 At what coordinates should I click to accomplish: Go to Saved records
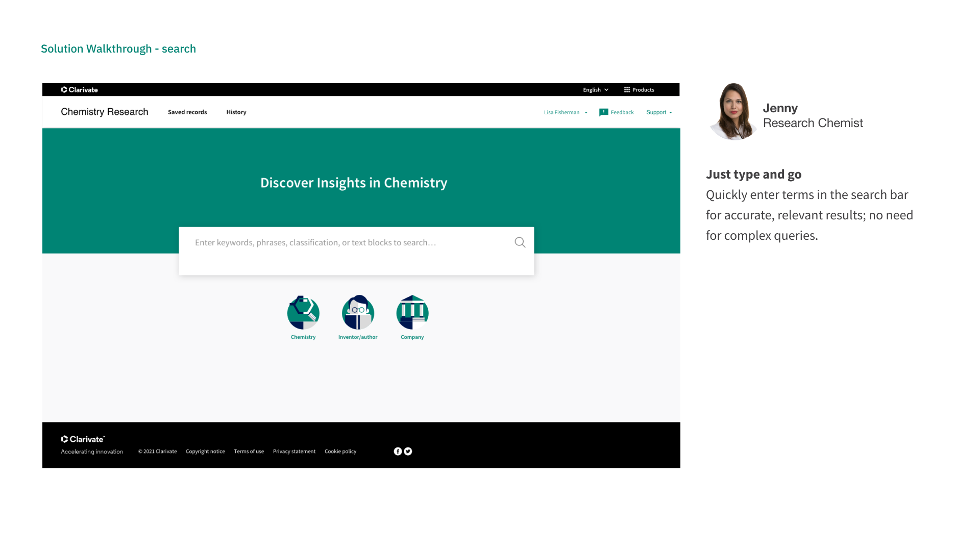point(187,112)
